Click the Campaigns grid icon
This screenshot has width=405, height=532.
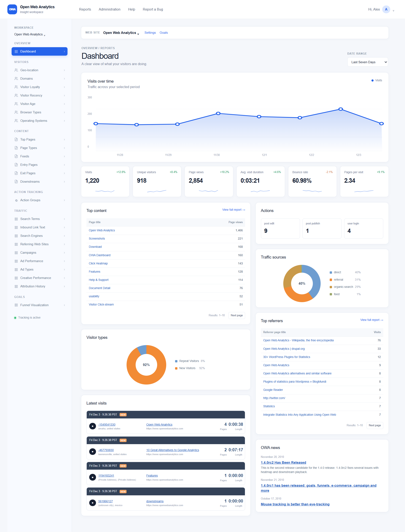click(x=16, y=253)
